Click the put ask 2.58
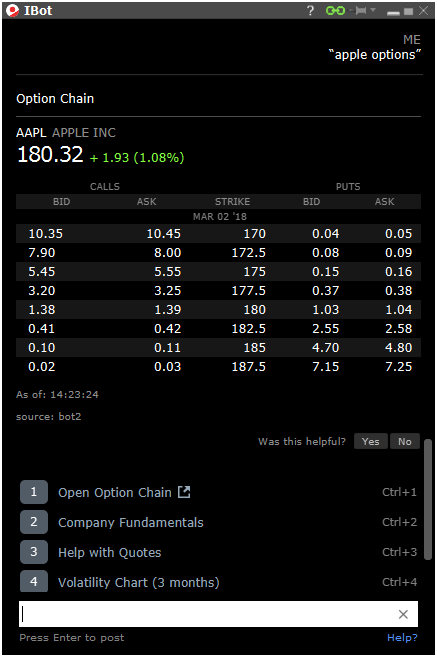Screen dimensions: 437x657 398,328
